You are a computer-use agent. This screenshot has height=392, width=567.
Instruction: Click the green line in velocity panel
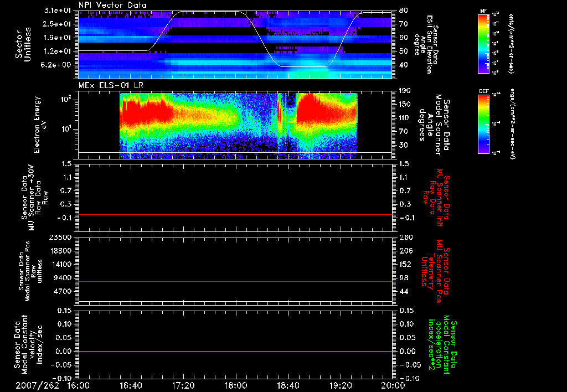point(235,351)
